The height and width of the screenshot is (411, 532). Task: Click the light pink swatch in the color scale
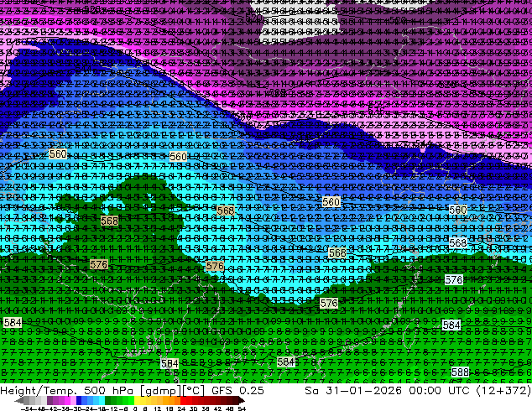pos(73,401)
